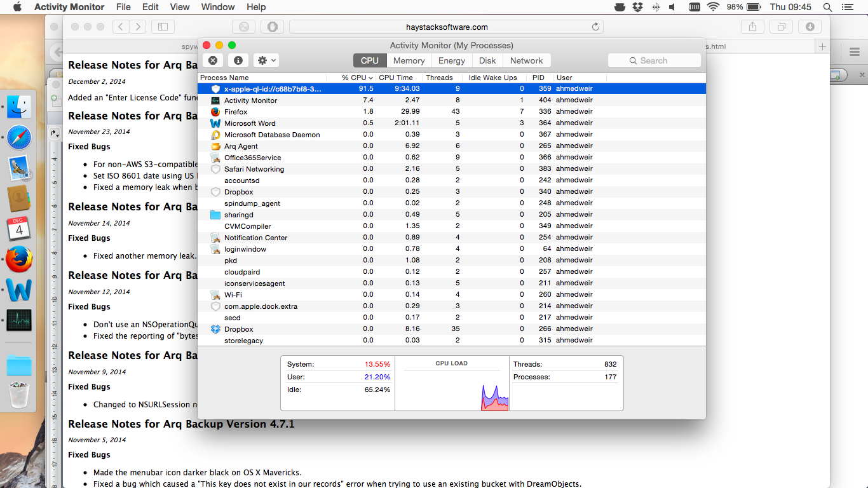Select com.apple.dock.extra process icon
Screen dimensions: 868x488
tap(215, 306)
